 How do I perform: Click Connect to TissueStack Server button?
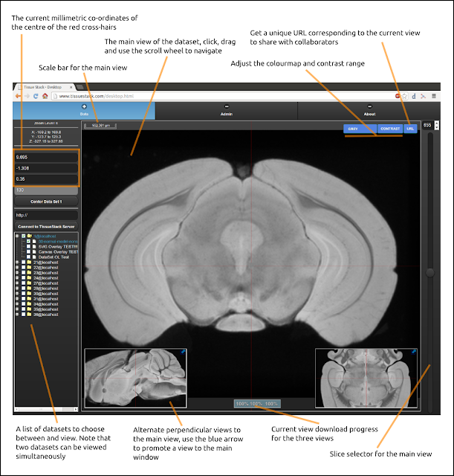tap(46, 226)
